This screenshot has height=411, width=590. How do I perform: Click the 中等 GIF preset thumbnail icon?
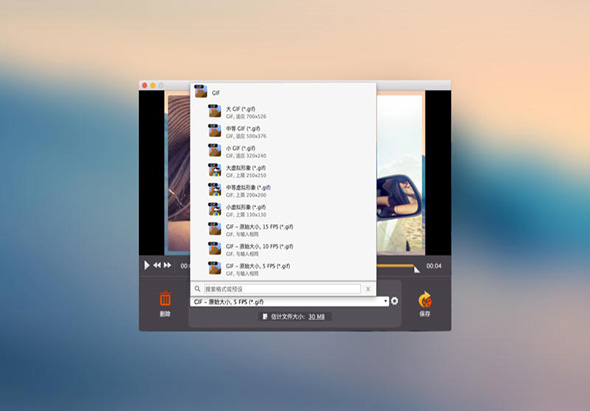coord(214,131)
